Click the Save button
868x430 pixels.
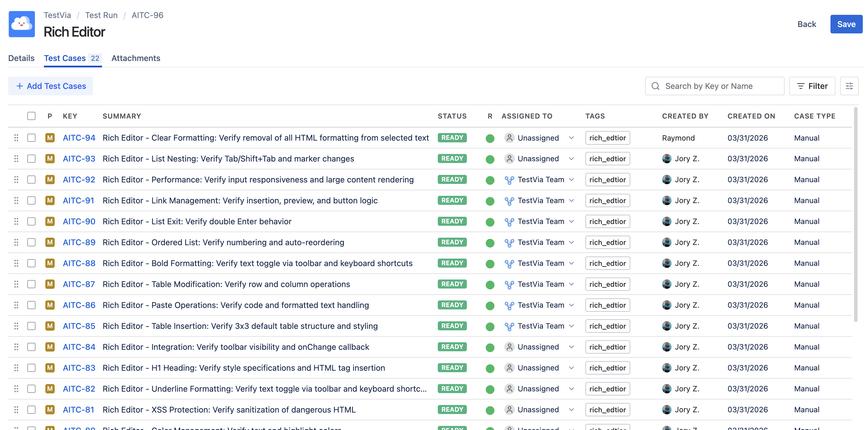pos(846,24)
